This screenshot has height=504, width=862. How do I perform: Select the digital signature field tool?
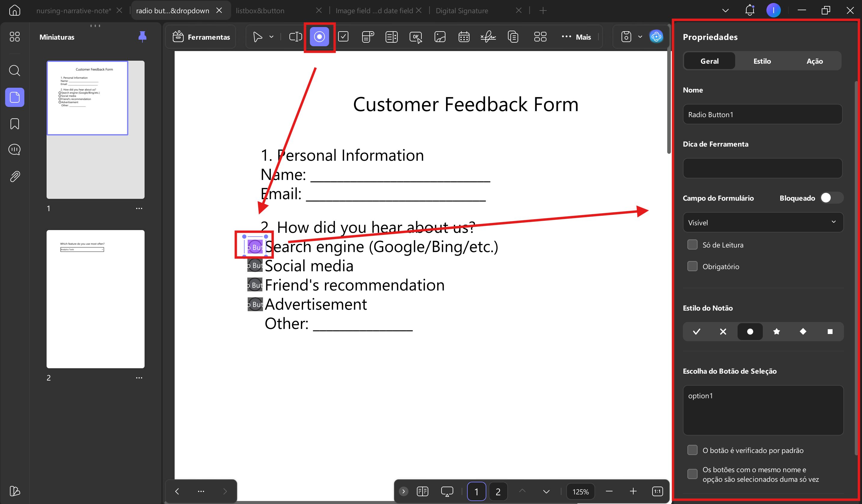(x=488, y=37)
